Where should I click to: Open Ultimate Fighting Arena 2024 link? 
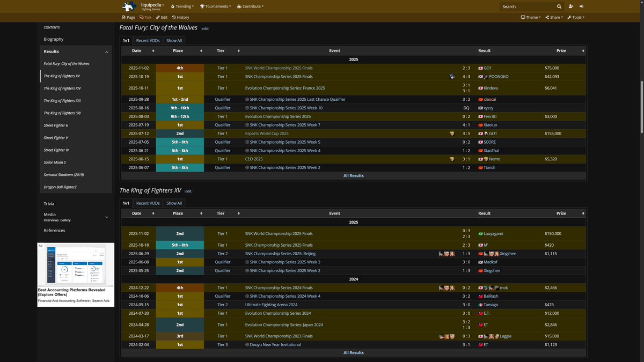pyautogui.click(x=271, y=305)
